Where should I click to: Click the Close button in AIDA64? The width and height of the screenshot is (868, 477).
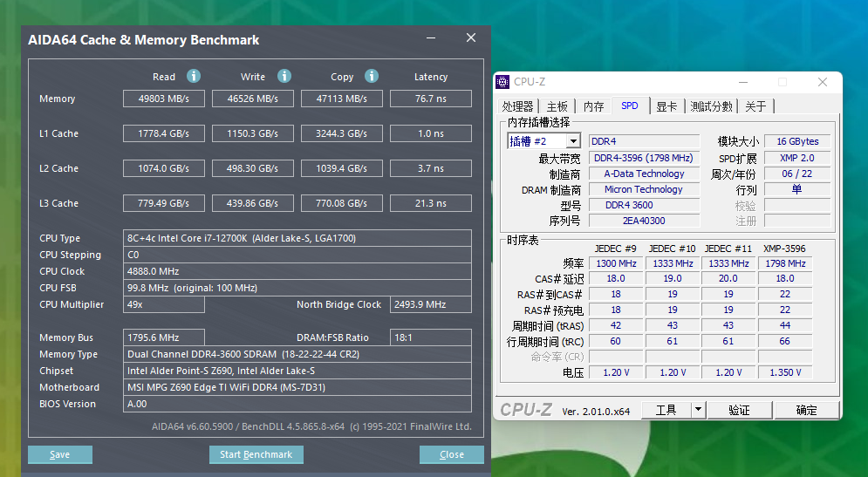[452, 454]
